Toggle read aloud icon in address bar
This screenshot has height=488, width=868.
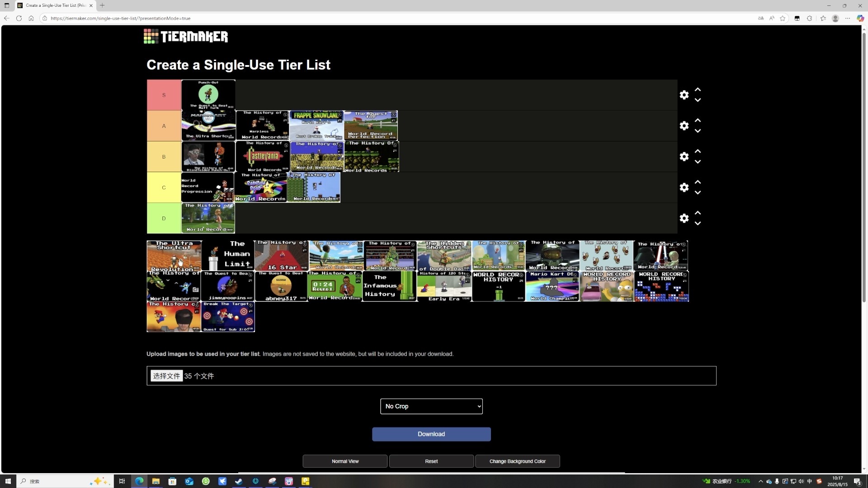point(772,19)
